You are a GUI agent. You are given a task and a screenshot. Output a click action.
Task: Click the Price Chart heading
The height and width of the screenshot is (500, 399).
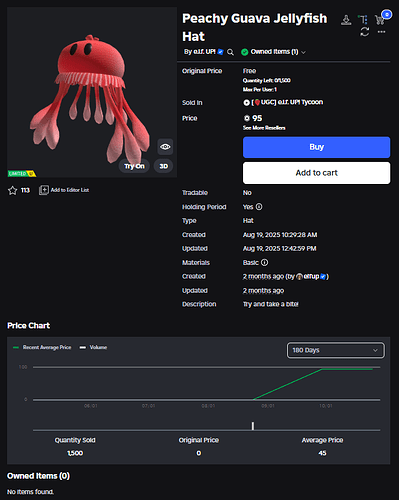point(29,325)
